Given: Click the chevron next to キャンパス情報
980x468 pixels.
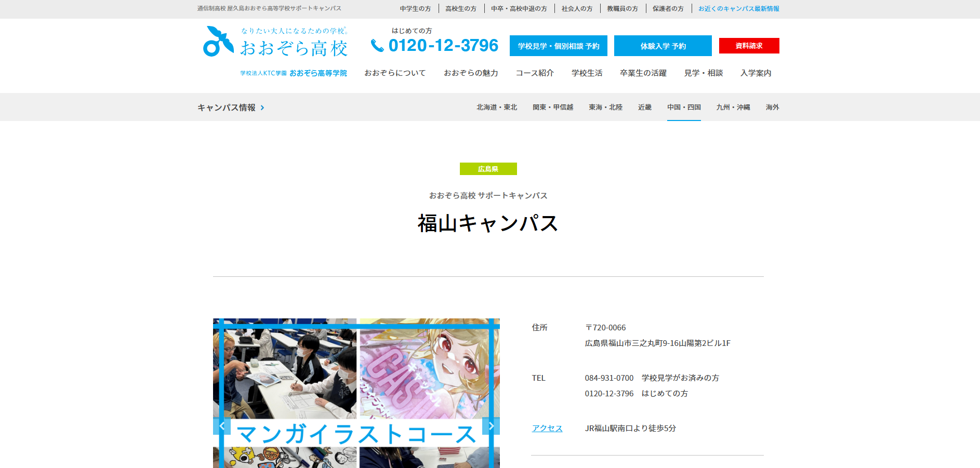Looking at the screenshot, I should tap(262, 108).
